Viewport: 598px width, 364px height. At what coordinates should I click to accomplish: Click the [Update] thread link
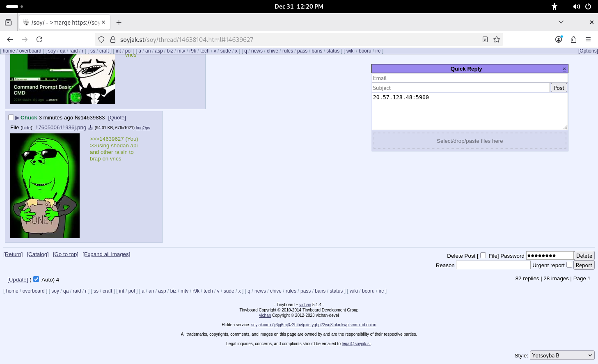click(x=18, y=280)
